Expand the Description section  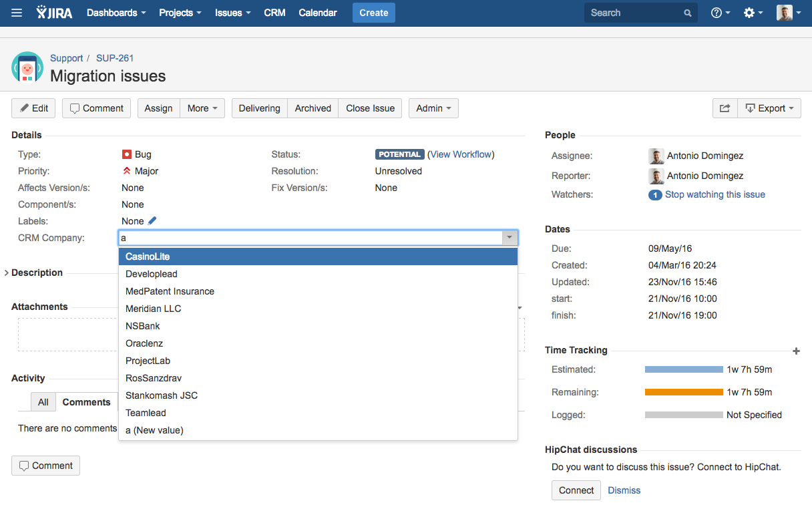pos(7,273)
